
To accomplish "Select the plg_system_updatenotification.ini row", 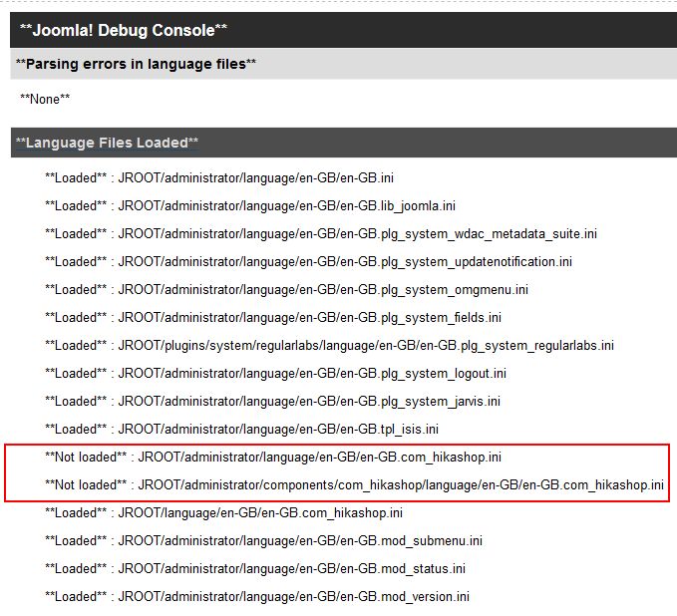I will [308, 261].
